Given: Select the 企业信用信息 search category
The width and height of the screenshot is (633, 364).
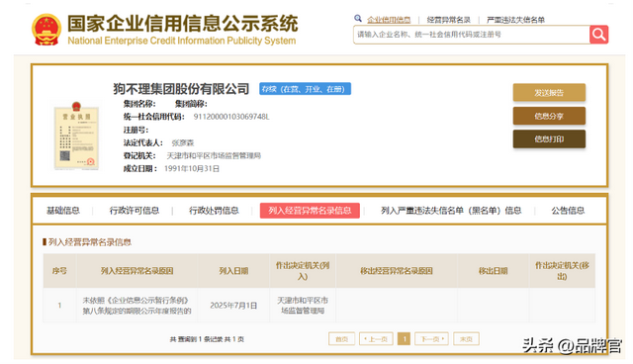Looking at the screenshot, I should tap(389, 20).
